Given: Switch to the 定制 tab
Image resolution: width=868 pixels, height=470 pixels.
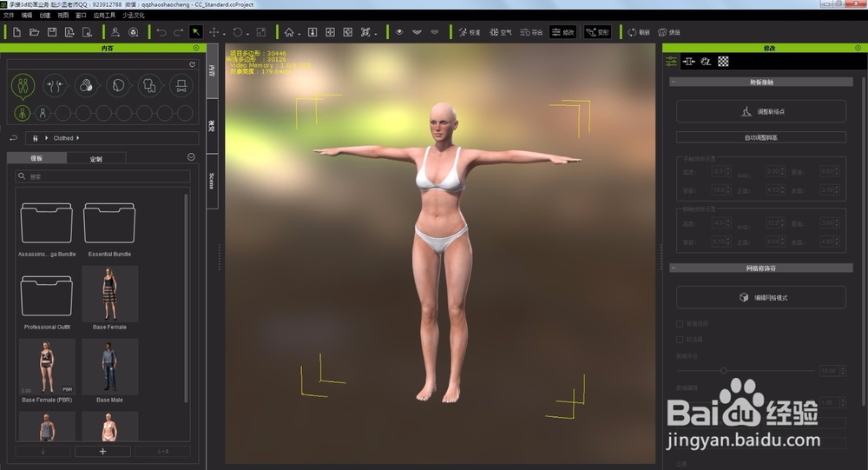Looking at the screenshot, I should tap(96, 158).
